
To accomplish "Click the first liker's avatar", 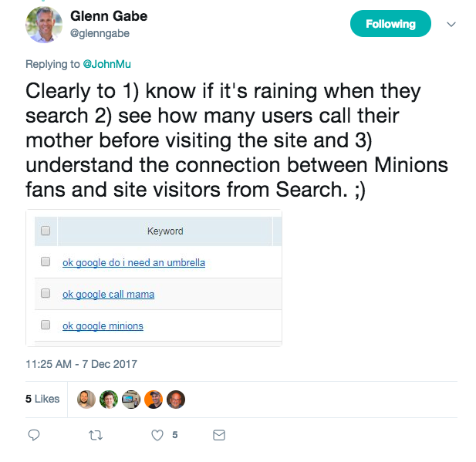I will pyautogui.click(x=86, y=399).
